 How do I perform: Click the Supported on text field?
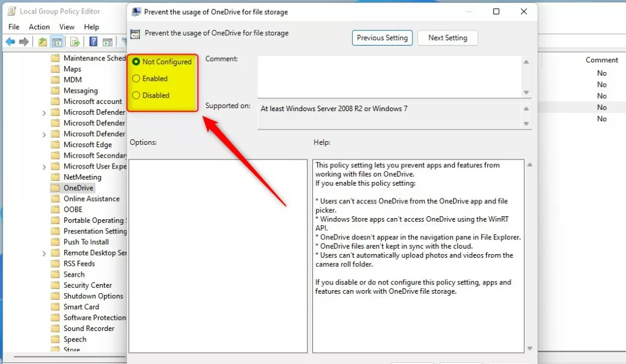click(389, 116)
